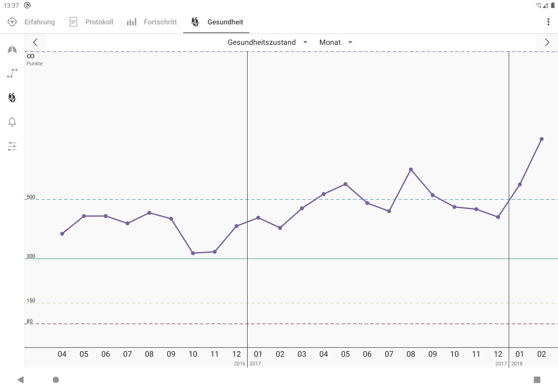Expand the Gesundheitszustand dropdown

point(267,42)
